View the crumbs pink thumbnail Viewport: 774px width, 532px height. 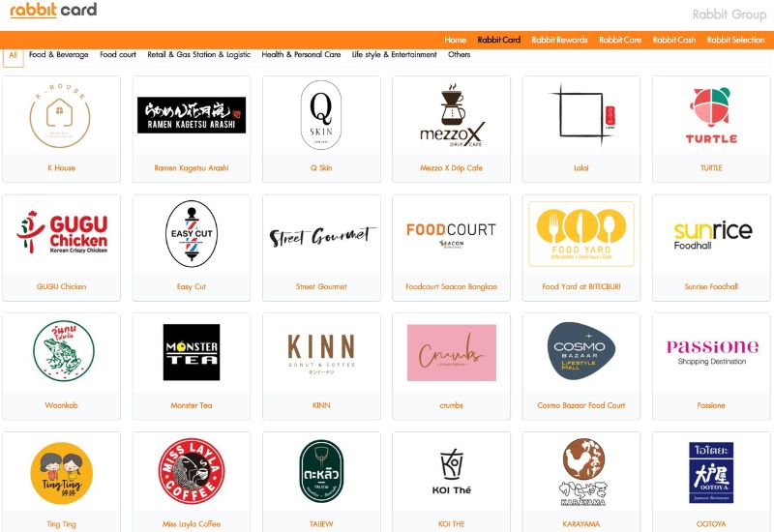click(x=451, y=353)
